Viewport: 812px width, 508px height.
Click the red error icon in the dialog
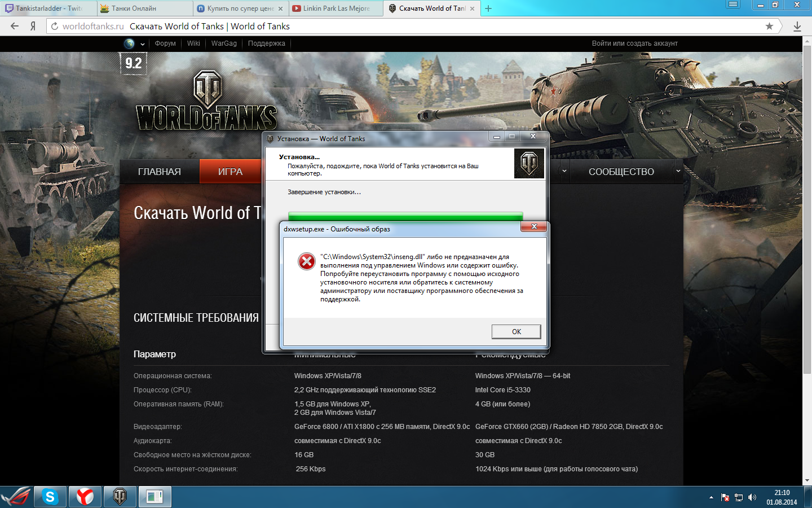click(x=307, y=261)
